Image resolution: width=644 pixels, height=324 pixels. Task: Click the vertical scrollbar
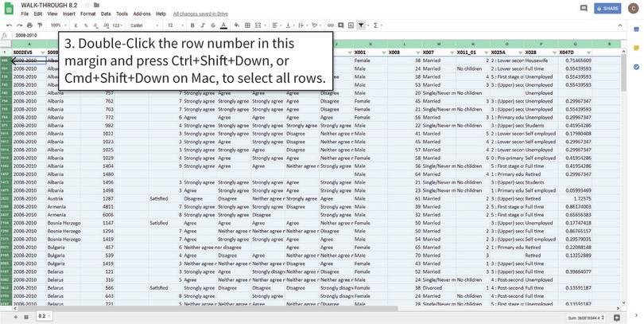pyautogui.click(x=624, y=74)
